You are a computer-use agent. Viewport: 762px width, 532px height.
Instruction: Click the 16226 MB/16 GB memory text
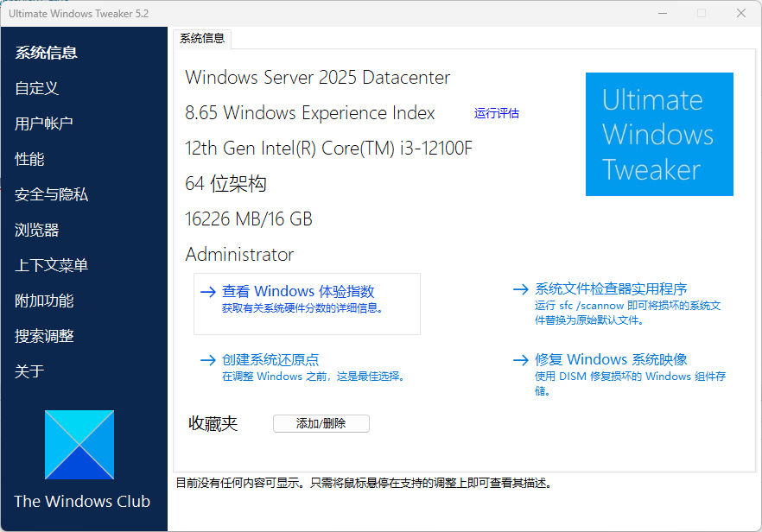[x=248, y=219]
